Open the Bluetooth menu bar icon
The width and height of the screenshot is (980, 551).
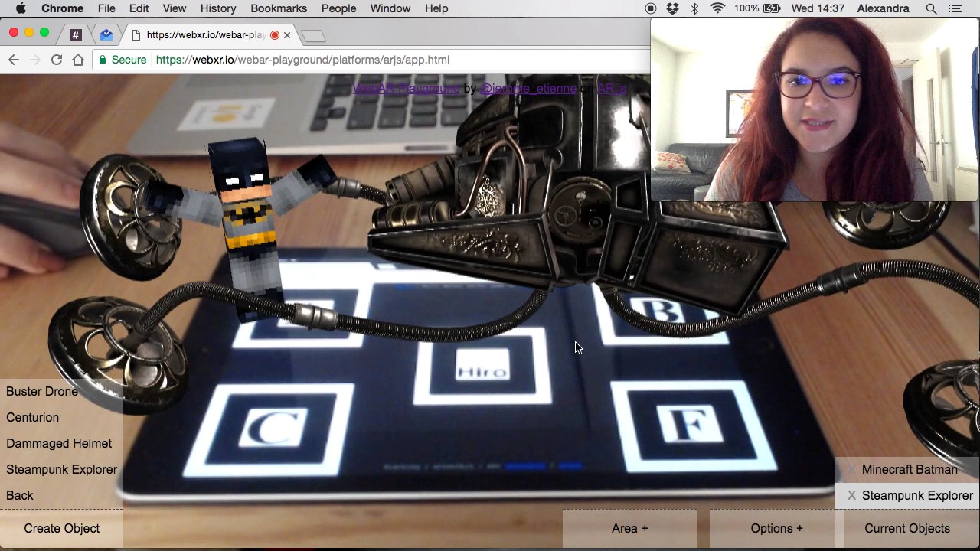[695, 8]
